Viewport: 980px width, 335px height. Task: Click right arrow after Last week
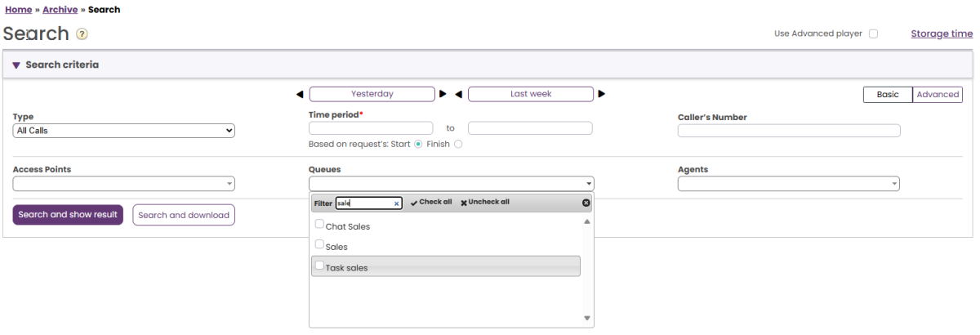click(x=602, y=94)
